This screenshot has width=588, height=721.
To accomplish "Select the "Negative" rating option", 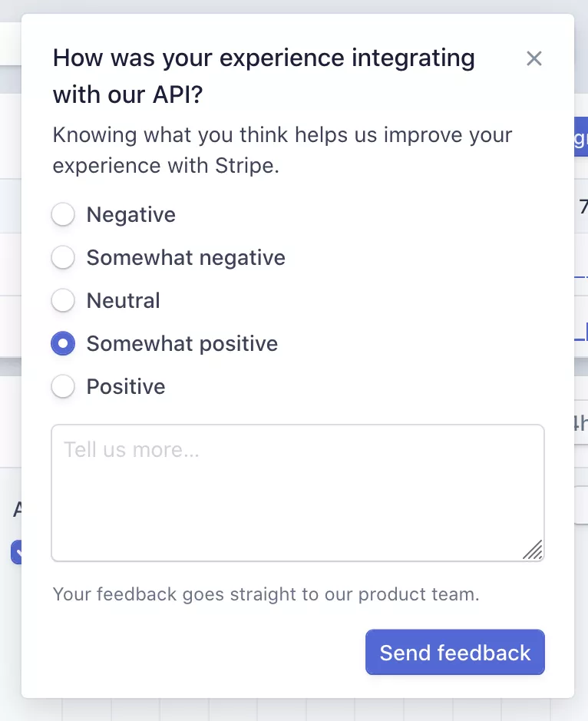I will point(63,214).
